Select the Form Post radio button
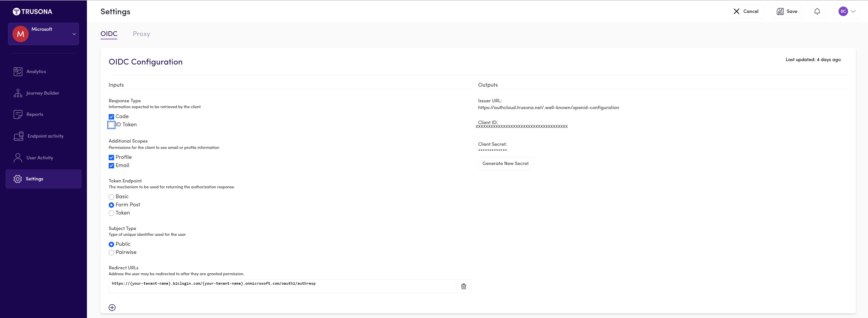Viewport: 868px width, 318px height. (111, 205)
